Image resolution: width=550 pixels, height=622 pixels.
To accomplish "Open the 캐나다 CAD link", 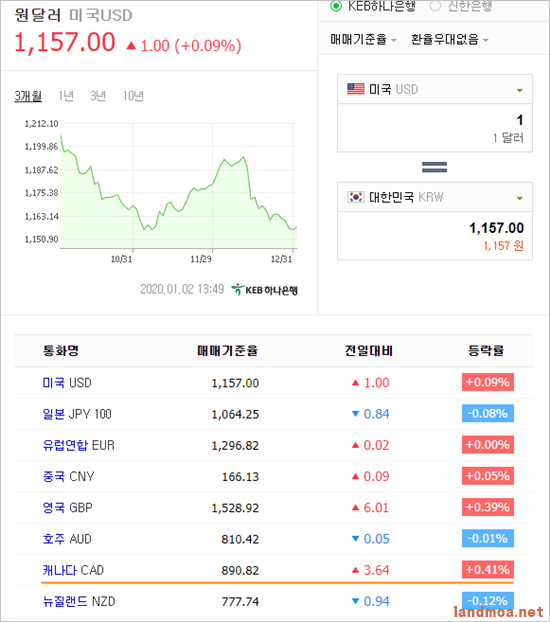I will click(73, 570).
